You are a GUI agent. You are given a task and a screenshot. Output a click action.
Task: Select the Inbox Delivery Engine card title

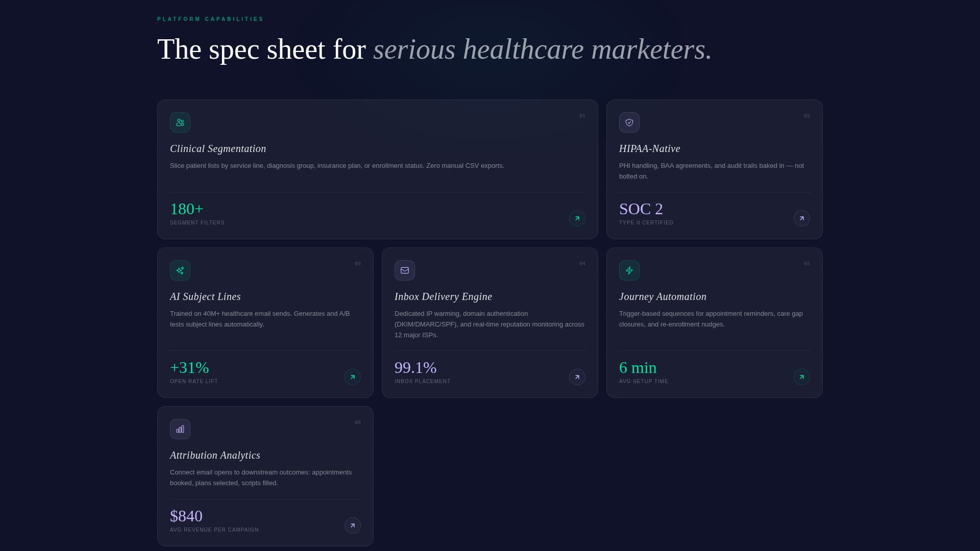[x=444, y=296]
